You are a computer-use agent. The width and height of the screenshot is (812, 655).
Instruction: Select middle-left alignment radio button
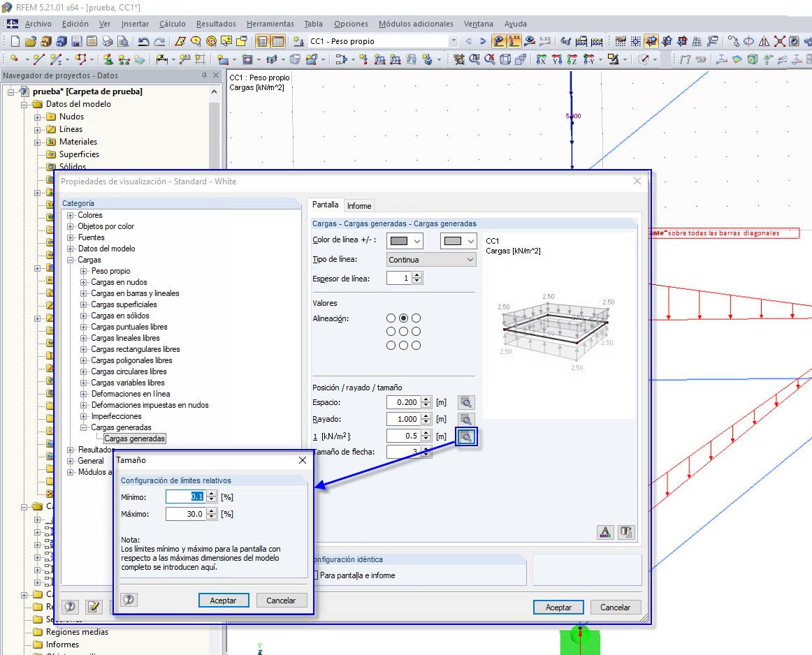click(x=391, y=332)
